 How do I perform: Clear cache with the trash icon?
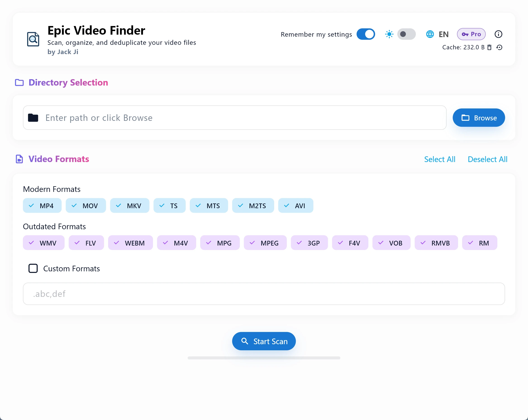[x=489, y=47]
